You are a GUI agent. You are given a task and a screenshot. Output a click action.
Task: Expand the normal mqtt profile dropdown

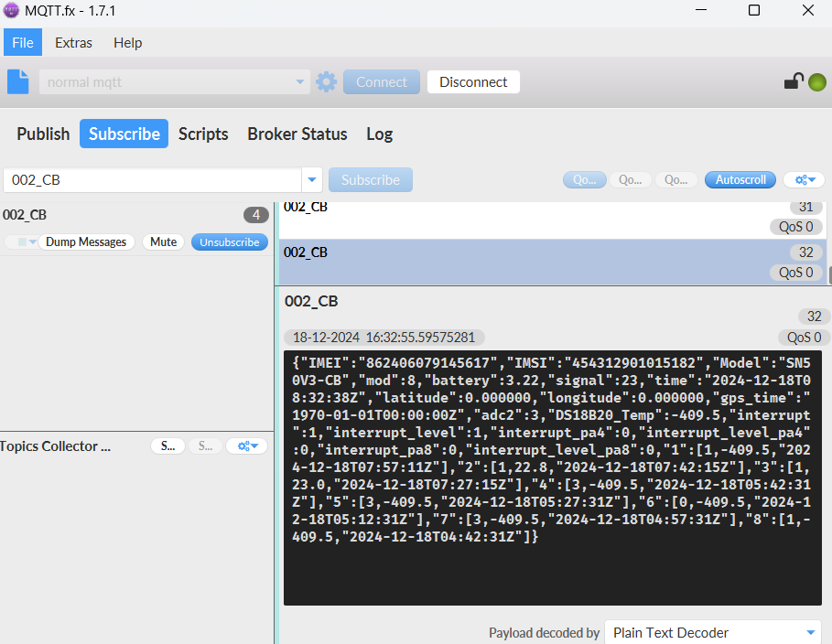click(x=300, y=81)
